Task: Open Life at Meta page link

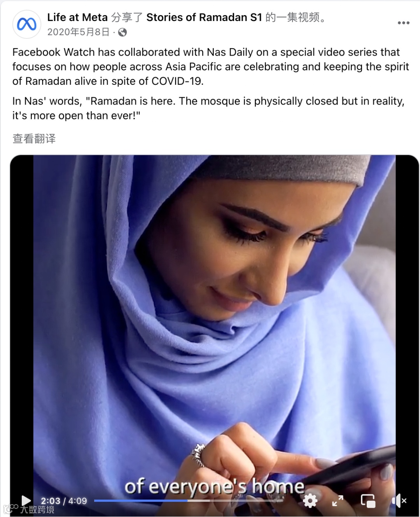Action: point(77,17)
